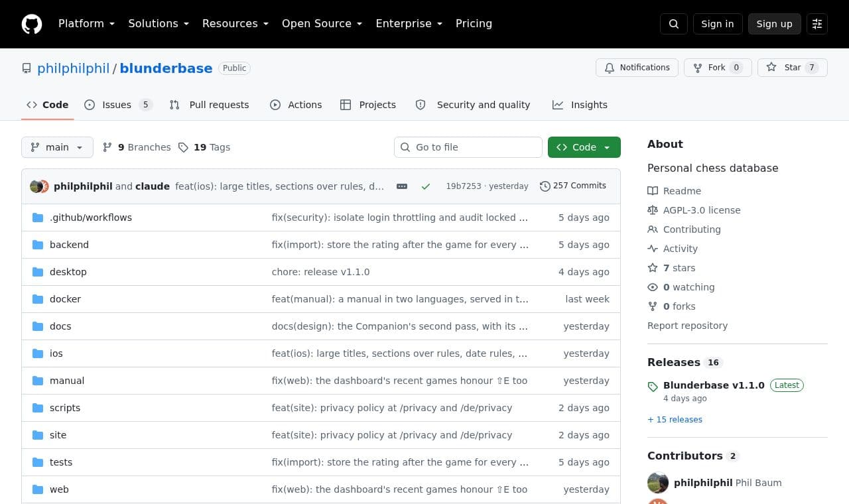Open the Open Source menu
Viewport: 849px width, 504px height.
pos(322,24)
